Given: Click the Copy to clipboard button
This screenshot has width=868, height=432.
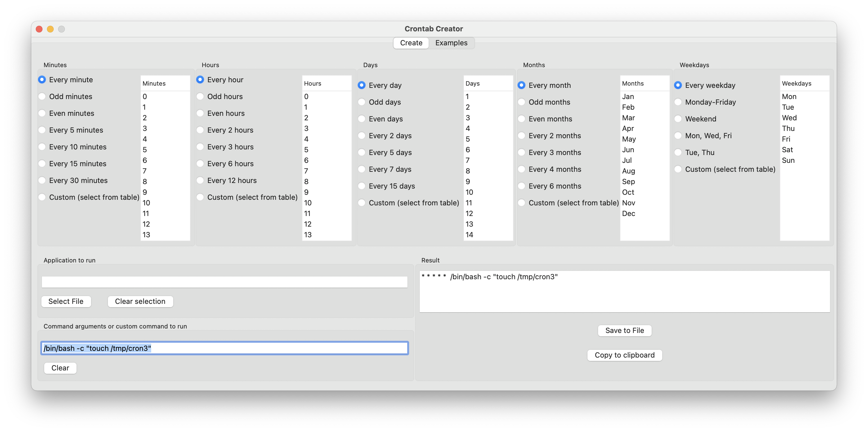Looking at the screenshot, I should 625,355.
